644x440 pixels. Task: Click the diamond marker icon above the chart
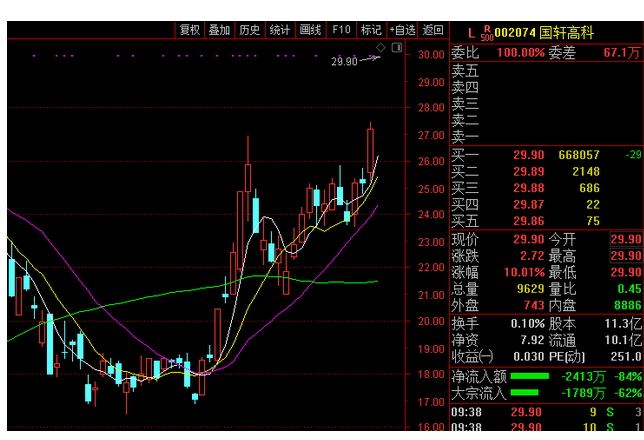click(x=381, y=48)
